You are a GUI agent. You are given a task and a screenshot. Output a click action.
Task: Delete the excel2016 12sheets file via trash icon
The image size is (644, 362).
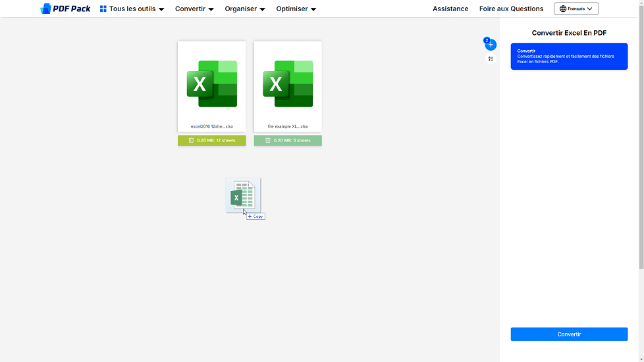click(192, 140)
